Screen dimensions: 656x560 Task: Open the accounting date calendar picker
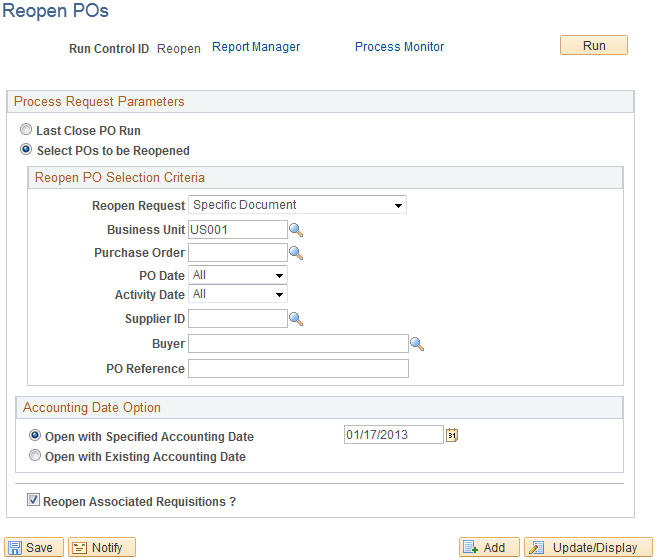coord(451,435)
